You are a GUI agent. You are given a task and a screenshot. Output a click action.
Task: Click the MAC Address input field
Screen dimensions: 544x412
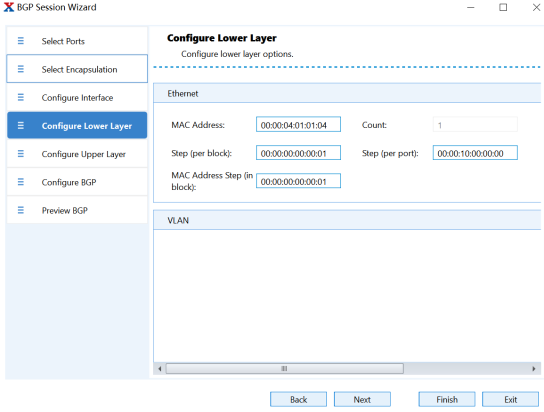[x=298, y=125]
